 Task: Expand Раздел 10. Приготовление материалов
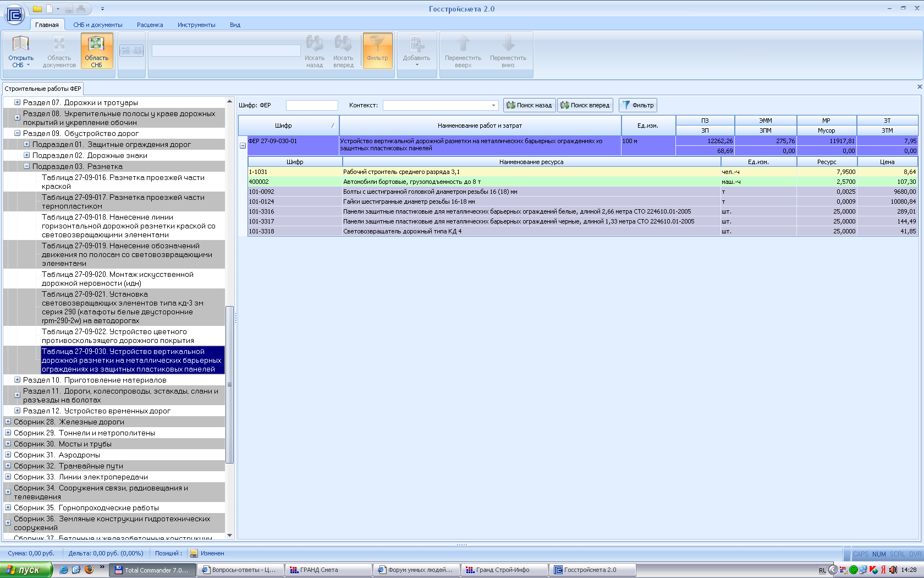(18, 380)
